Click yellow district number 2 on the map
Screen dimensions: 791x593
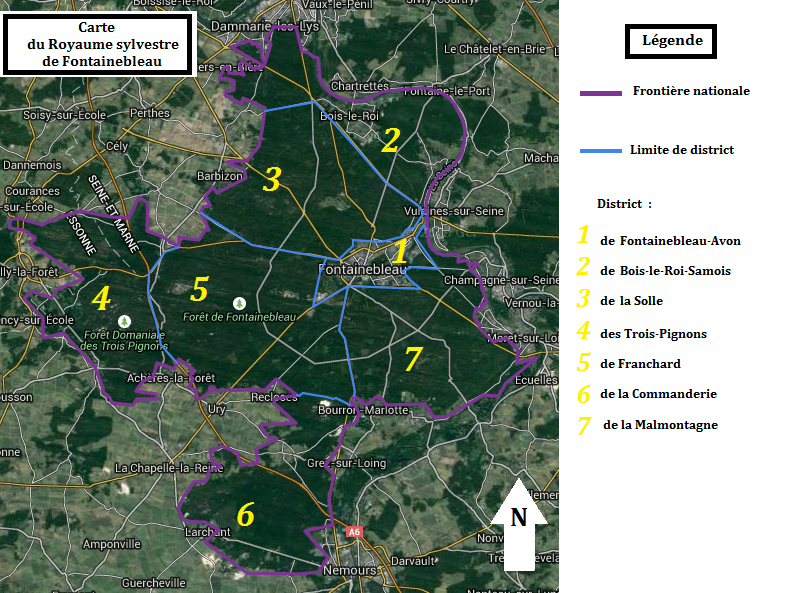click(x=390, y=140)
